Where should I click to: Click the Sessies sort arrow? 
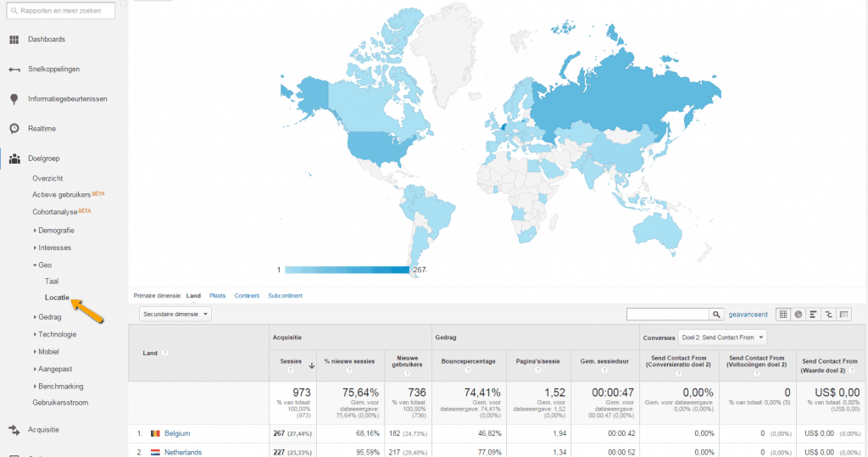tap(312, 365)
